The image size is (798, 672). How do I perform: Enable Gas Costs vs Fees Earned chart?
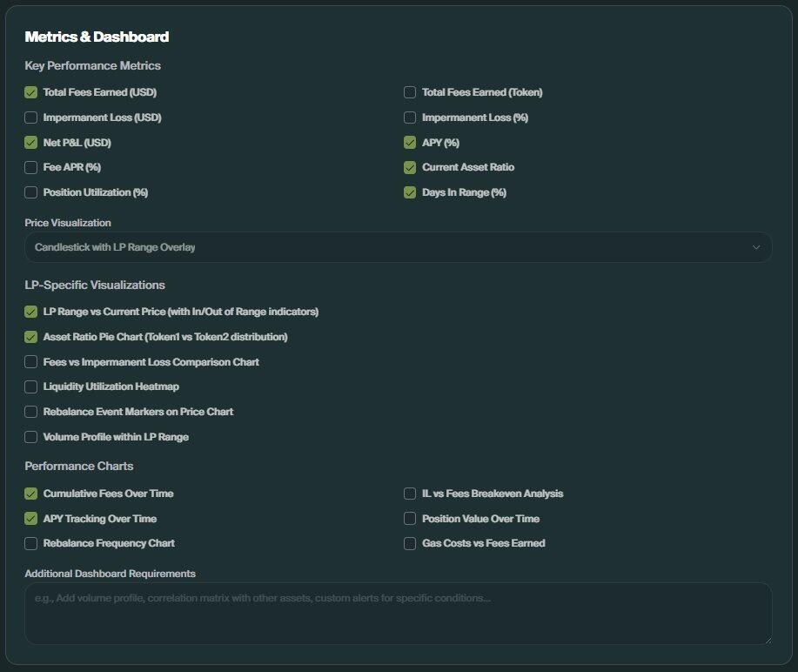(x=410, y=543)
